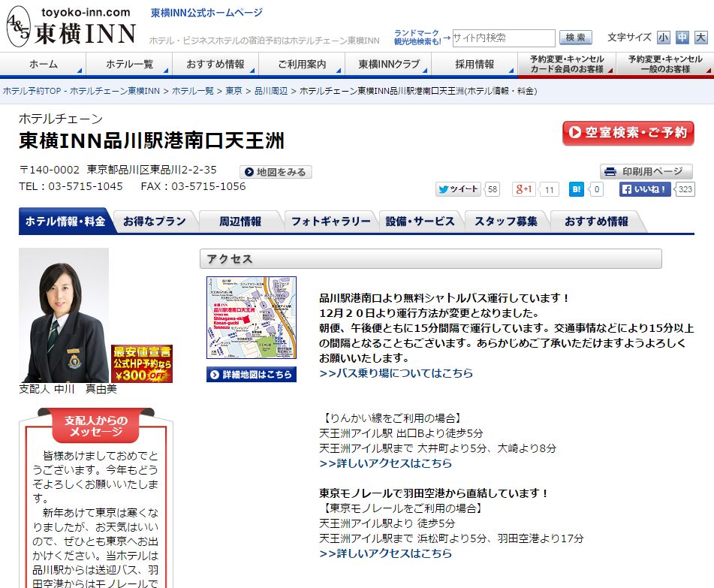Switch to the スタッフ募集 tab
This screenshot has height=588, width=714.
click(506, 222)
